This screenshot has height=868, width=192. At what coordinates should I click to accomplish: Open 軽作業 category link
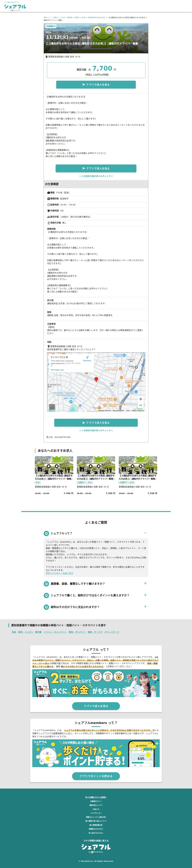click(x=38, y=632)
